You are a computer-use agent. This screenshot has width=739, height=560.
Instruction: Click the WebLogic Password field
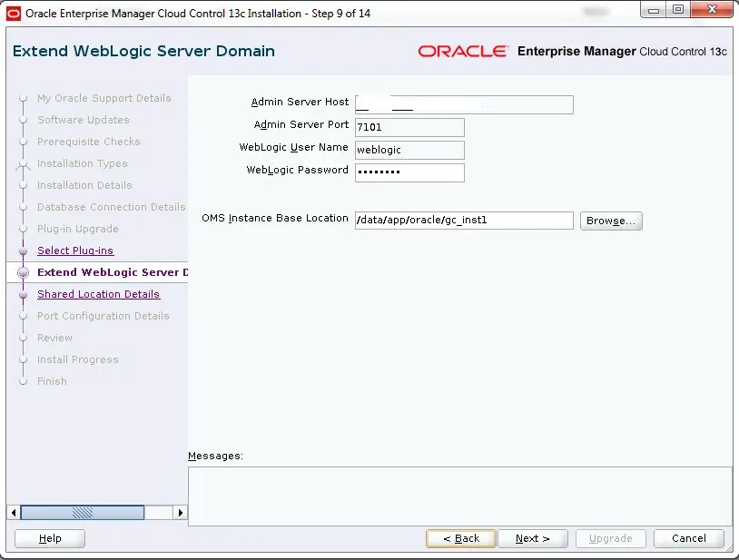coord(409,172)
